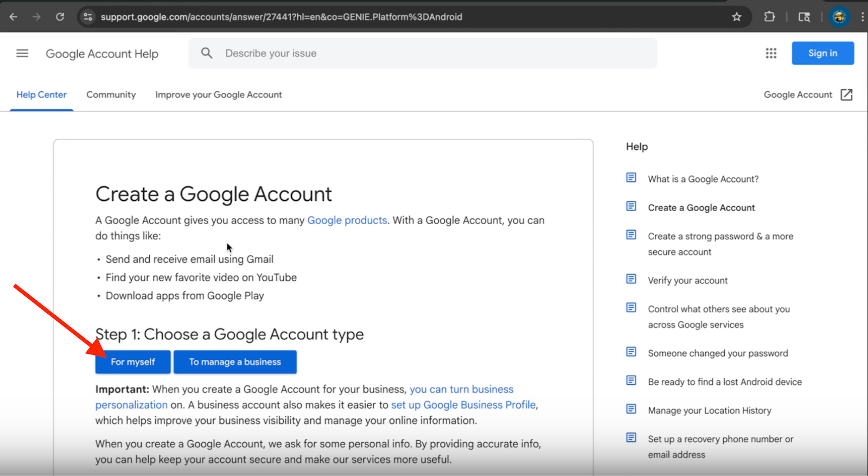The width and height of the screenshot is (868, 476).
Task: Click the browser forward arrow
Action: point(36,17)
